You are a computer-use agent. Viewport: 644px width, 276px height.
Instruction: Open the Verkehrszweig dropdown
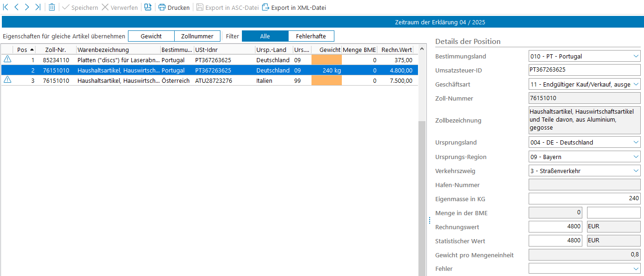tap(636, 171)
